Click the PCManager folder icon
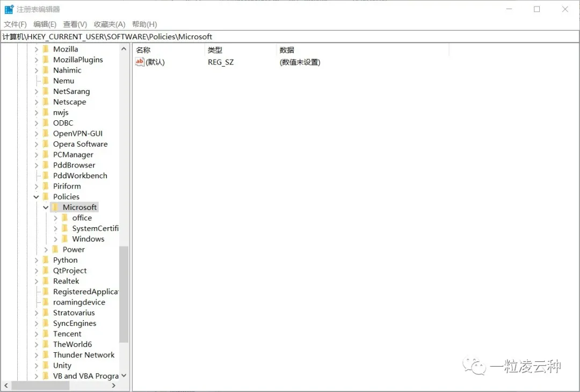580x392 pixels. point(46,155)
